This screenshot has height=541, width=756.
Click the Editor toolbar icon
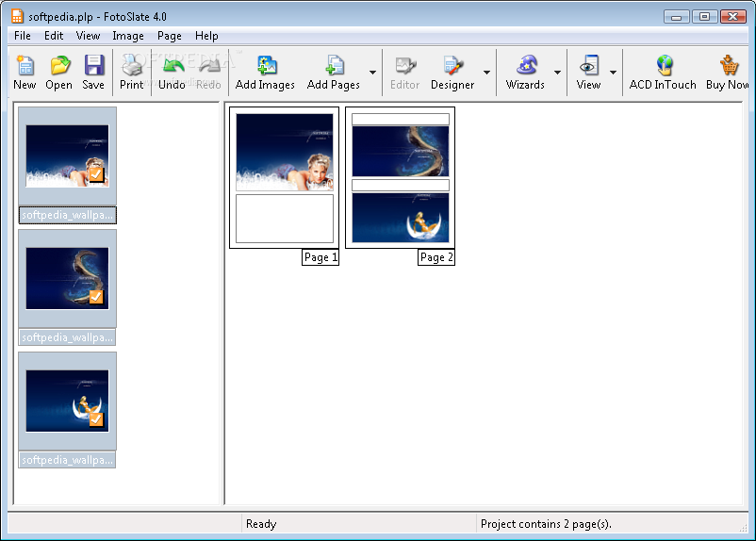(405, 65)
